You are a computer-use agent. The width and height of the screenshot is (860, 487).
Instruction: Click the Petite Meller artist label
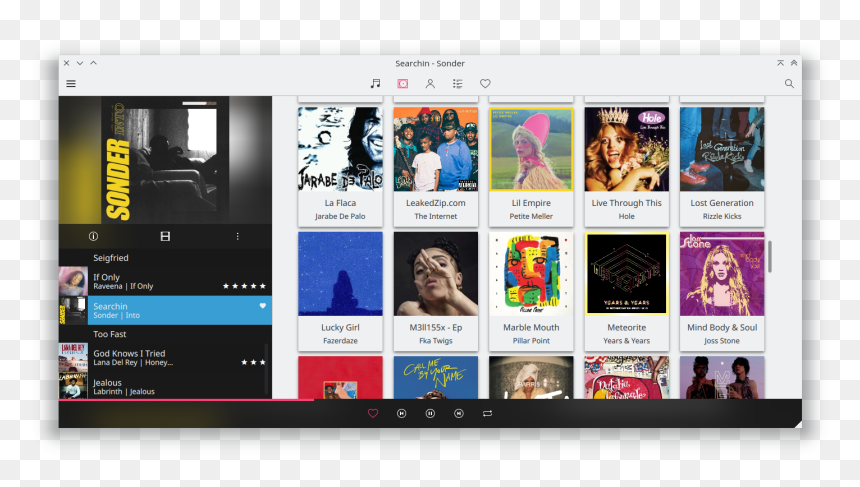click(x=531, y=216)
